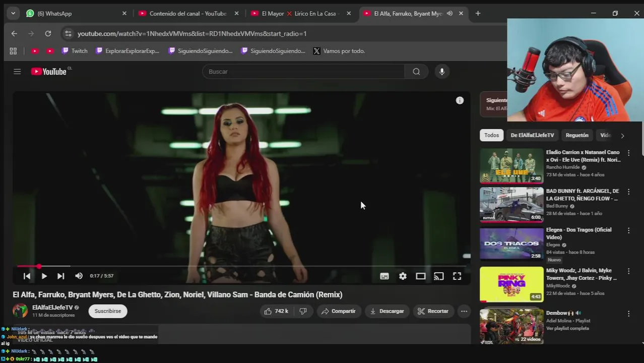Close the WhatsApp browser tab
Screen dimensions: 644x363
click(x=124, y=14)
